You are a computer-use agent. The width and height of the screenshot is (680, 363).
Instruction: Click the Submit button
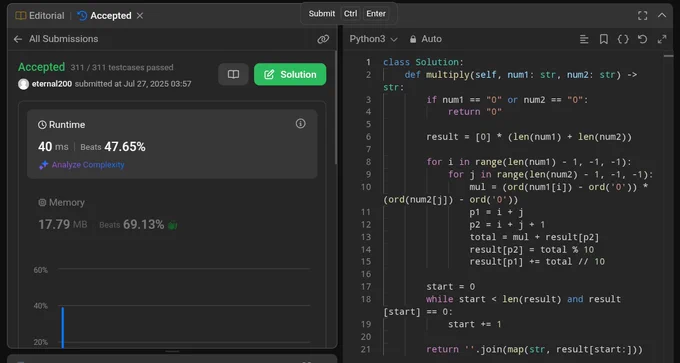[322, 13]
